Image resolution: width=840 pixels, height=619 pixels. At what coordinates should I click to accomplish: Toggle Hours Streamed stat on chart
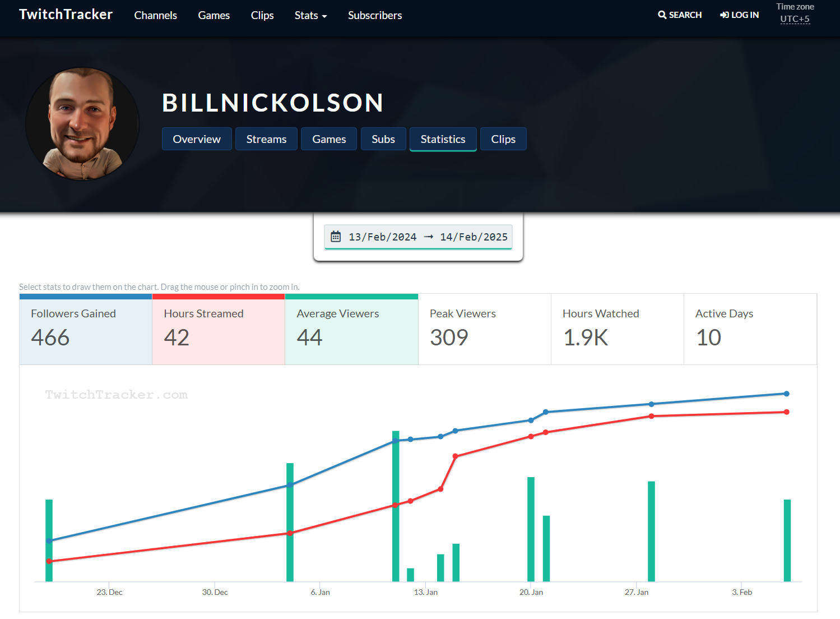click(x=219, y=329)
